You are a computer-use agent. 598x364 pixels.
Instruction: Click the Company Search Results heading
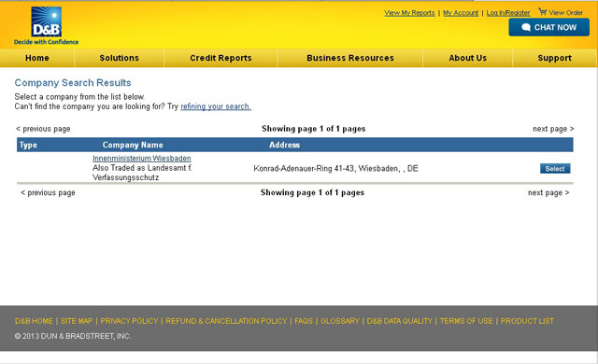[x=73, y=83]
